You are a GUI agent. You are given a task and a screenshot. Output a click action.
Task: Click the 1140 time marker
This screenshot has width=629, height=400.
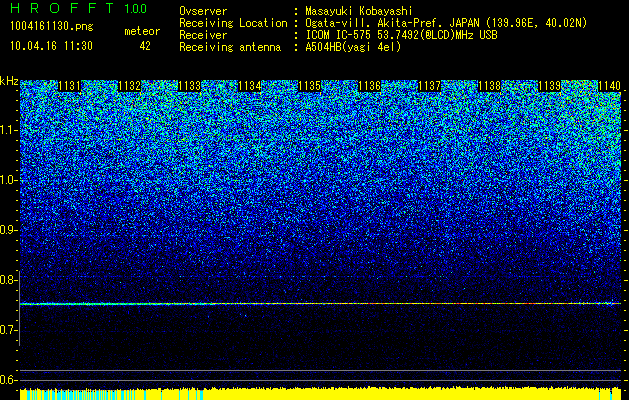(x=609, y=86)
